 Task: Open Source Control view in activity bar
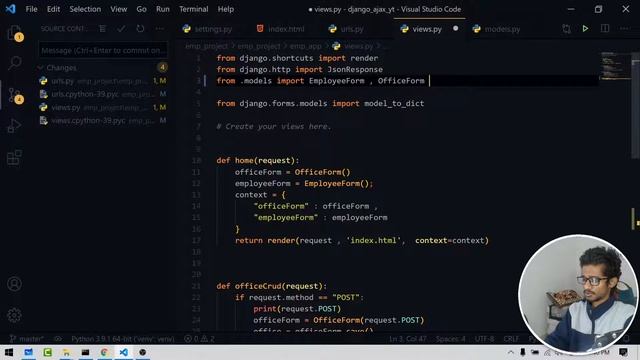pyautogui.click(x=15, y=95)
